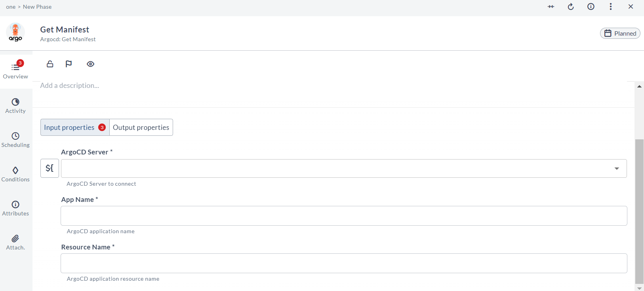The image size is (644, 291).
Task: Toggle the lock task icon
Action: coord(50,64)
